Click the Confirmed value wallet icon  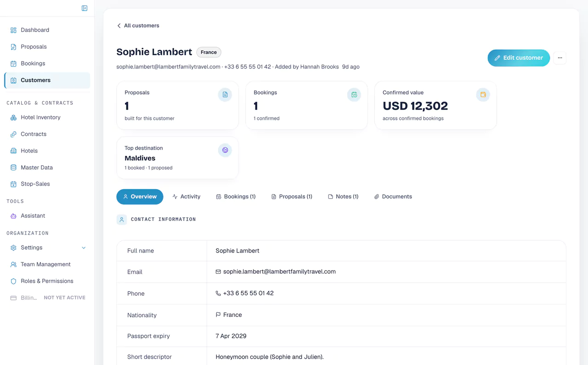point(483,95)
